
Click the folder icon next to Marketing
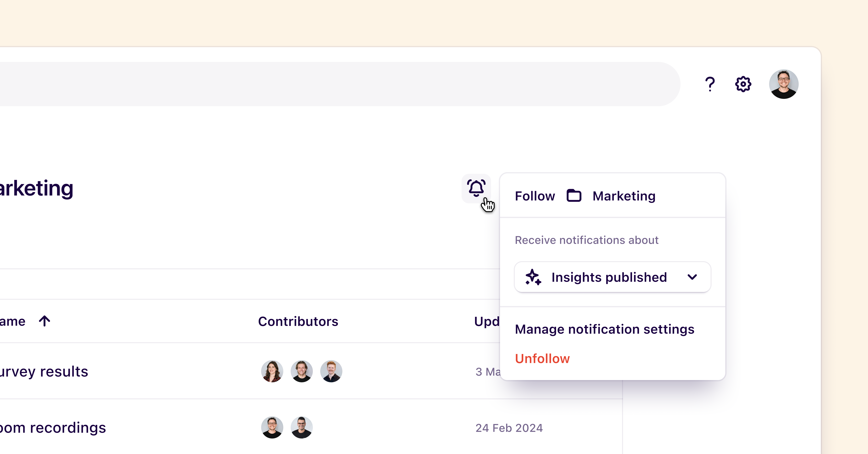[574, 196]
